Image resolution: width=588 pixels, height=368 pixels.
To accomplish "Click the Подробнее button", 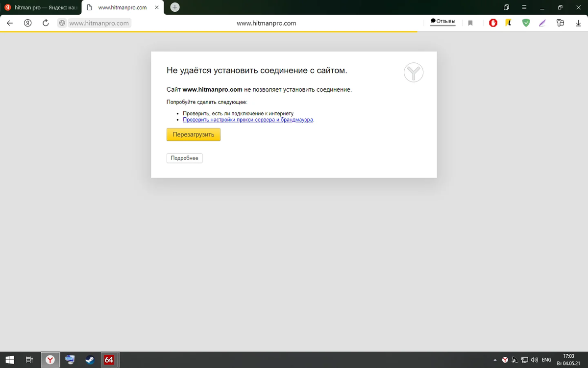I will pos(184,158).
